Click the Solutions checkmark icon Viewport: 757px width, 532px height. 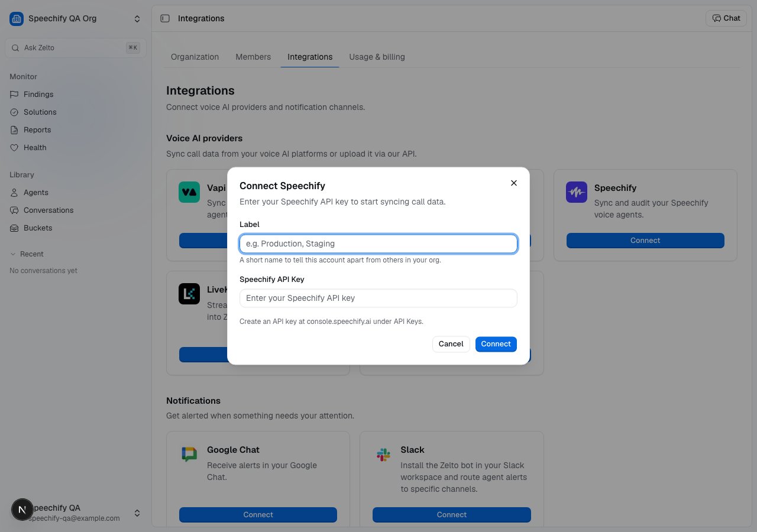point(14,112)
